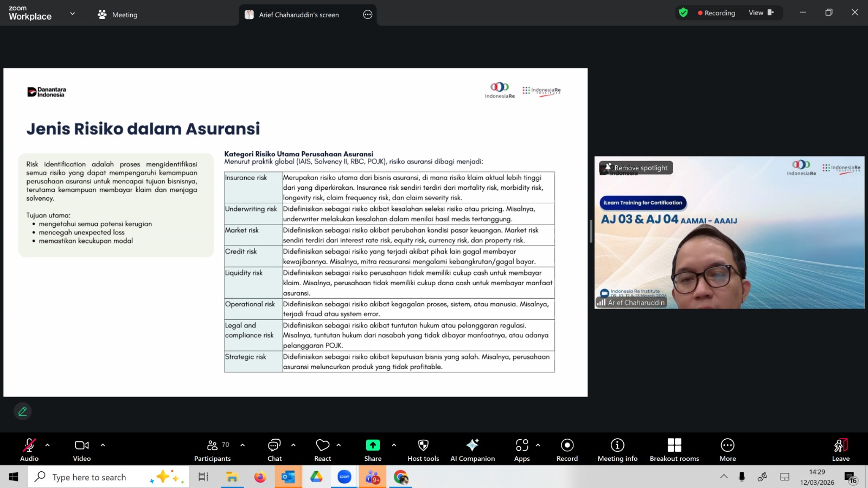
Task: Open Breakout rooms
Action: [674, 450]
